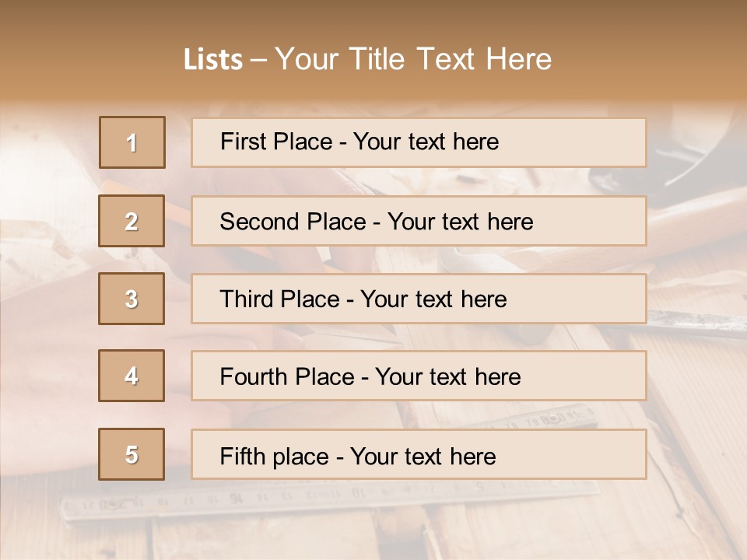Select the number 5 box
This screenshot has width=747, height=560.
tap(132, 454)
